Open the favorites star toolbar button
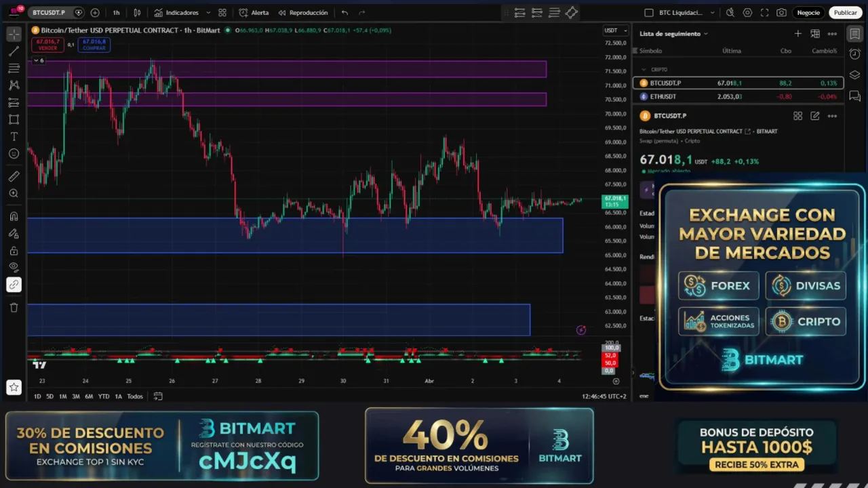Viewport: 868px width, 488px height. click(x=14, y=387)
